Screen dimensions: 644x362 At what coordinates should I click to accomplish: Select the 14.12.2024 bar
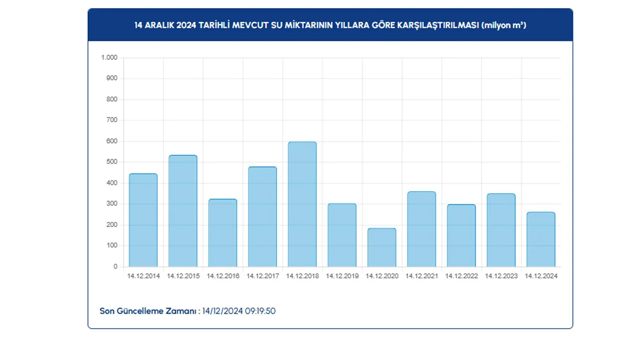point(541,239)
